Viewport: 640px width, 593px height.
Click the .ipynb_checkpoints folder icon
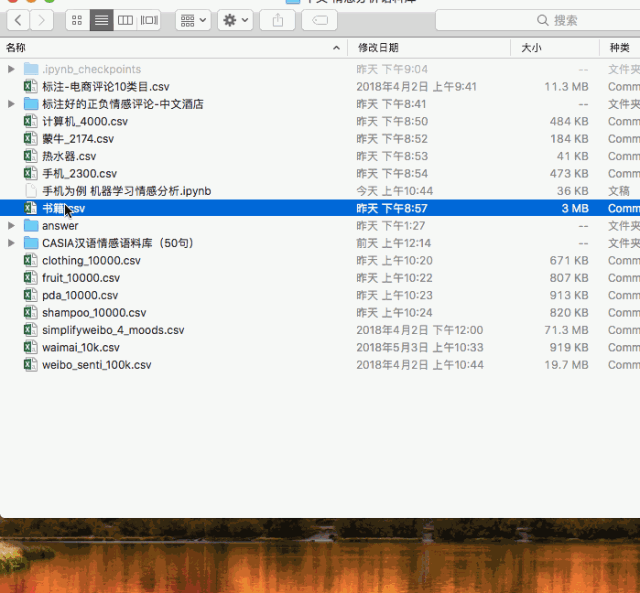pos(31,69)
